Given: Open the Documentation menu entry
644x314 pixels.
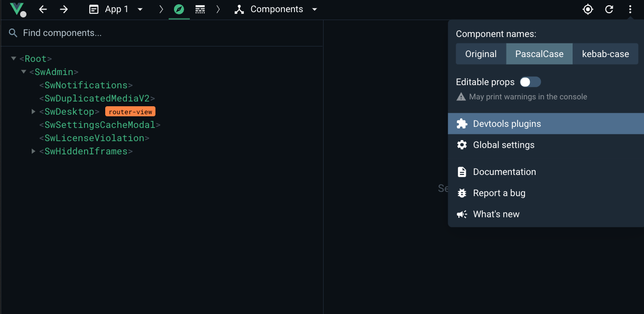Looking at the screenshot, I should tap(504, 172).
